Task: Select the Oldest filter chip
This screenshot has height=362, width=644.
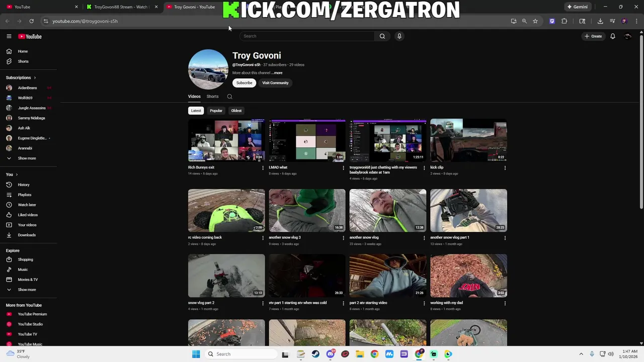Action: 236,111
